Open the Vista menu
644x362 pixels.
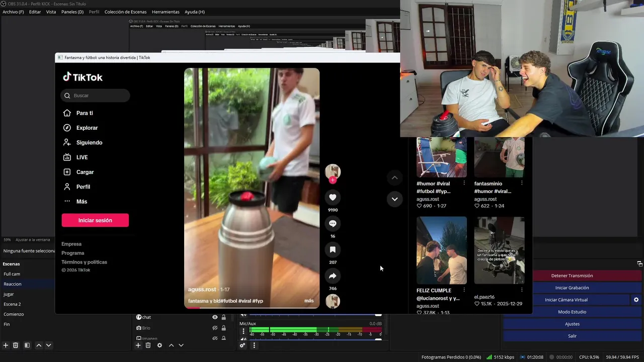(51, 12)
